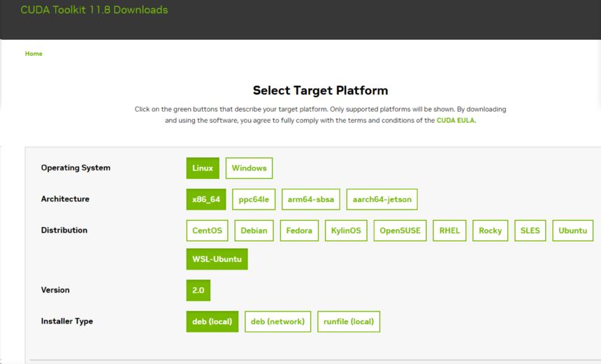Pick the ppc64le architecture option

[x=254, y=199]
